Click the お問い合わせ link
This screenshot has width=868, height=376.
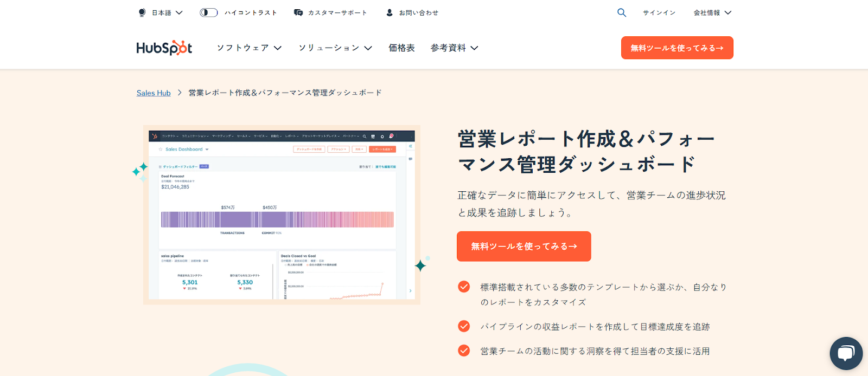pyautogui.click(x=418, y=12)
